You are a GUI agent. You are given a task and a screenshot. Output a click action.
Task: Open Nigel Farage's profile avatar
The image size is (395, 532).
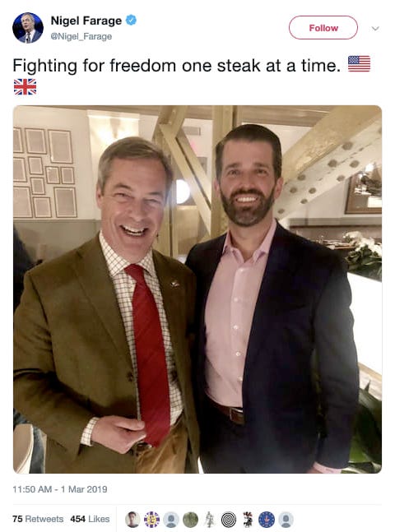pos(28,28)
